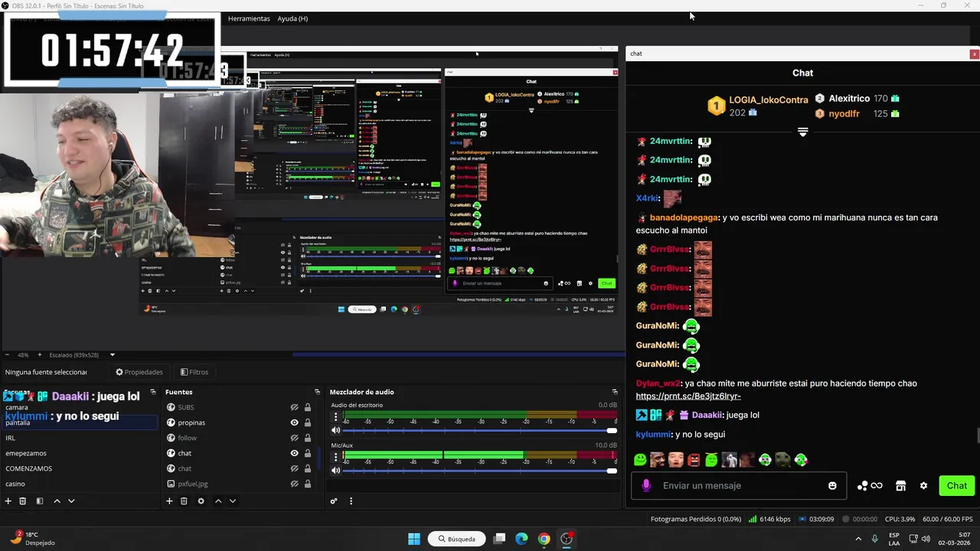Open chat settings gear icon
980x551 pixels.
coord(923,486)
